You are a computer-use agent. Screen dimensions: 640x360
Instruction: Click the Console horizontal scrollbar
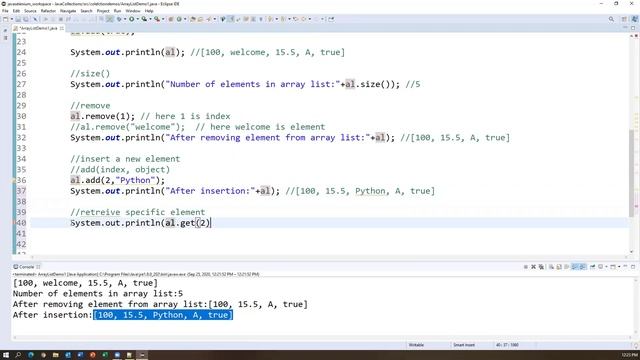tap(322, 338)
